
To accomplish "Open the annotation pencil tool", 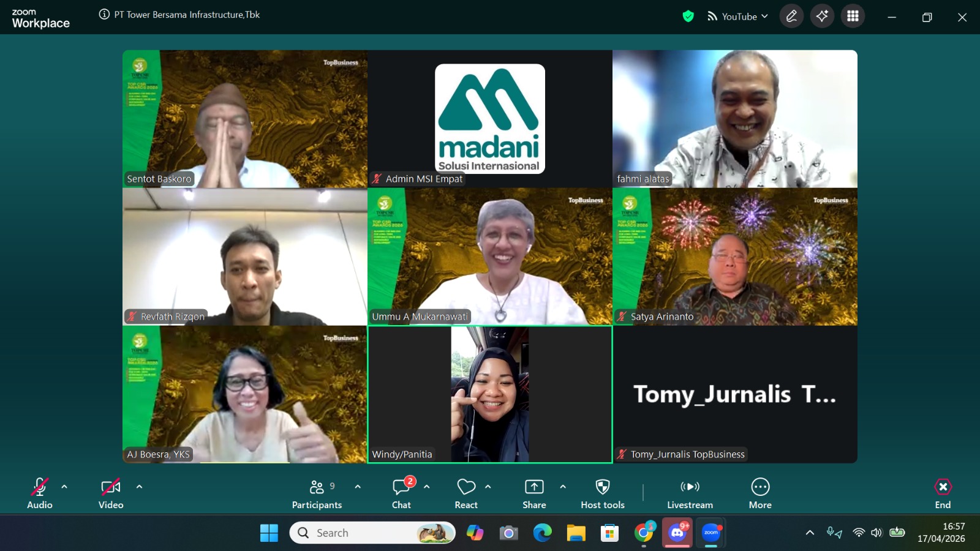I will pos(791,17).
